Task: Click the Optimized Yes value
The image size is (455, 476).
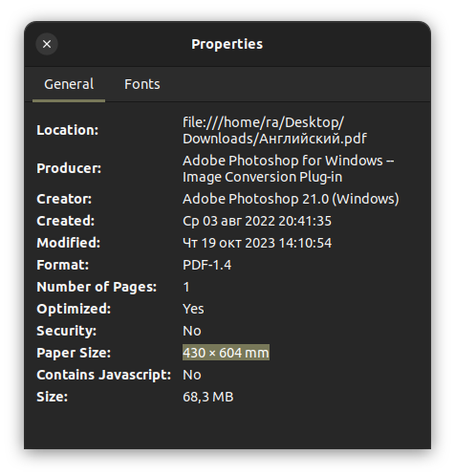Action: click(x=193, y=309)
